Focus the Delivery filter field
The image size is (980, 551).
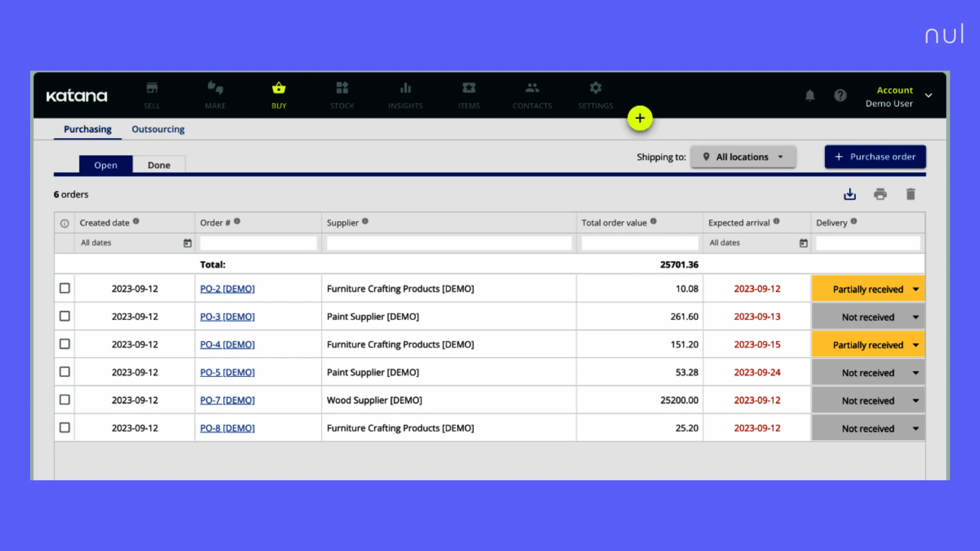(868, 243)
